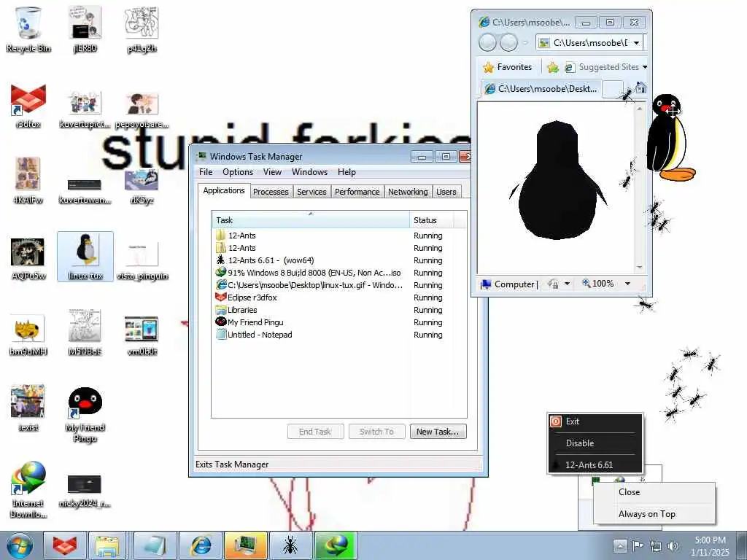Switch to Internet Download Manager taskbar button
This screenshot has height=560, width=747.
click(x=336, y=545)
